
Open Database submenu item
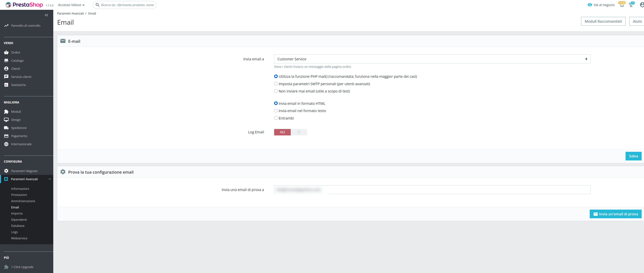point(18,226)
